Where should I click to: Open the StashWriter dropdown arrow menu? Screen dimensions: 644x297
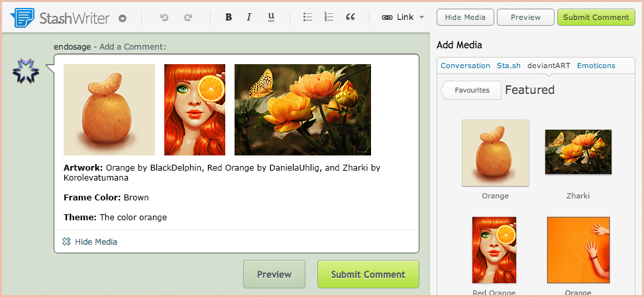tap(123, 19)
